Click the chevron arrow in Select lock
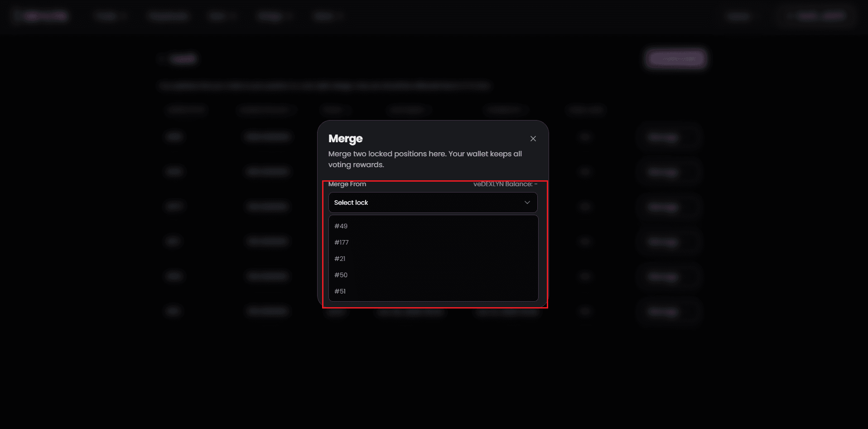 coord(527,202)
